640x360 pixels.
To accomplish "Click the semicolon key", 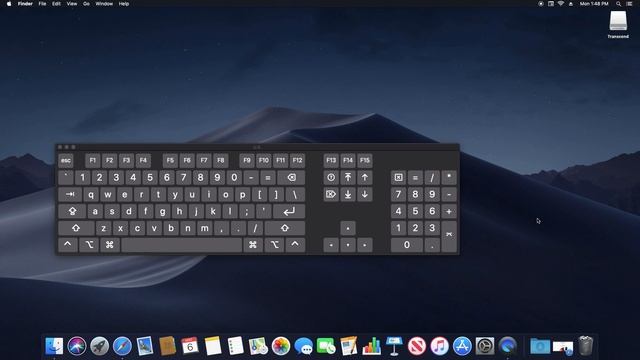I will (247, 211).
